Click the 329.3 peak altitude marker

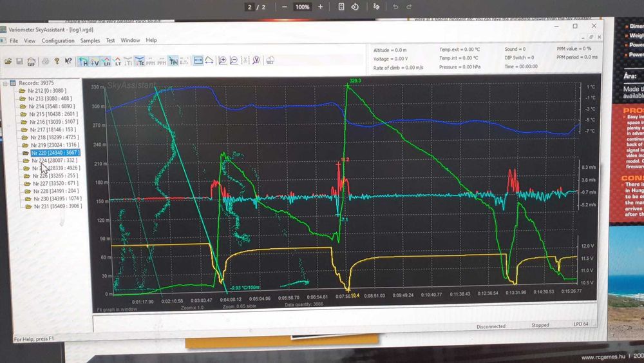(355, 81)
